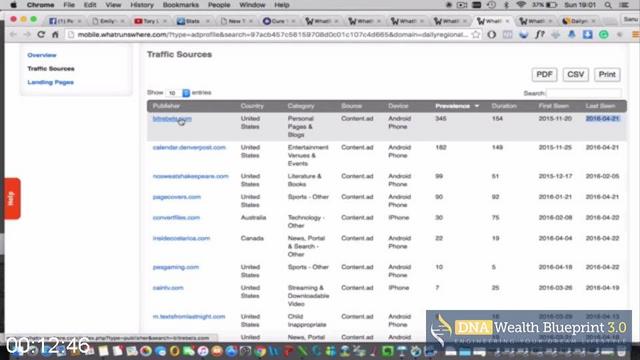This screenshot has height=360, width=640.
Task: Open the convertfiles.com publisher link
Action: pos(176,218)
